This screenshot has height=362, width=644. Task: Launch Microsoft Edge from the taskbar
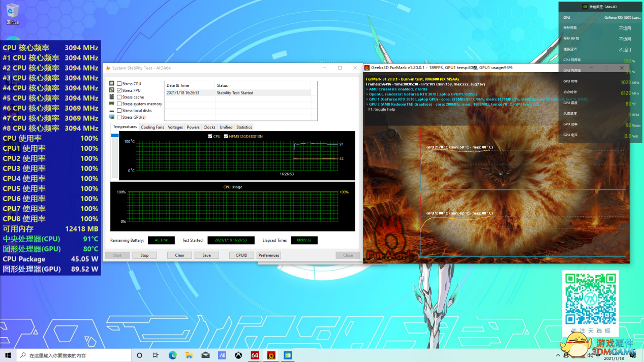tap(172, 355)
